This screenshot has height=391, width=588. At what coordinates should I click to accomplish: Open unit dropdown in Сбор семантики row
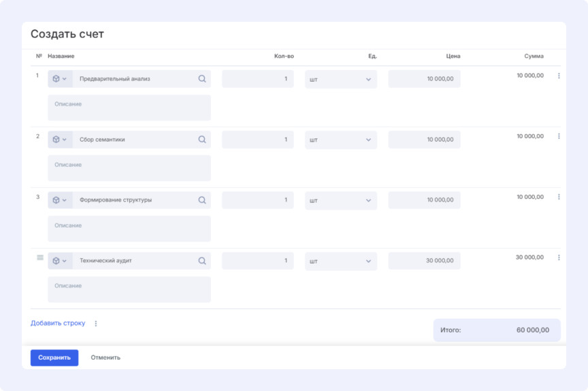pyautogui.click(x=340, y=140)
